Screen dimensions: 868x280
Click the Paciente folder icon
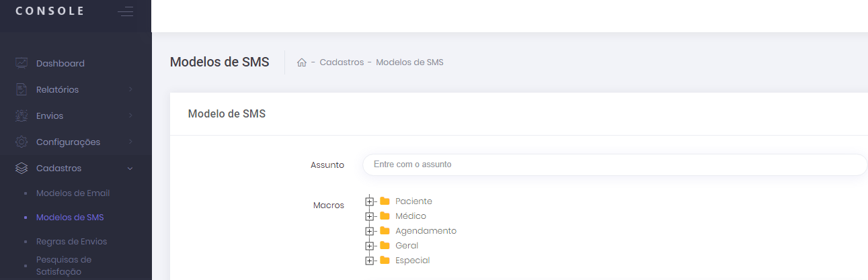pyautogui.click(x=385, y=201)
